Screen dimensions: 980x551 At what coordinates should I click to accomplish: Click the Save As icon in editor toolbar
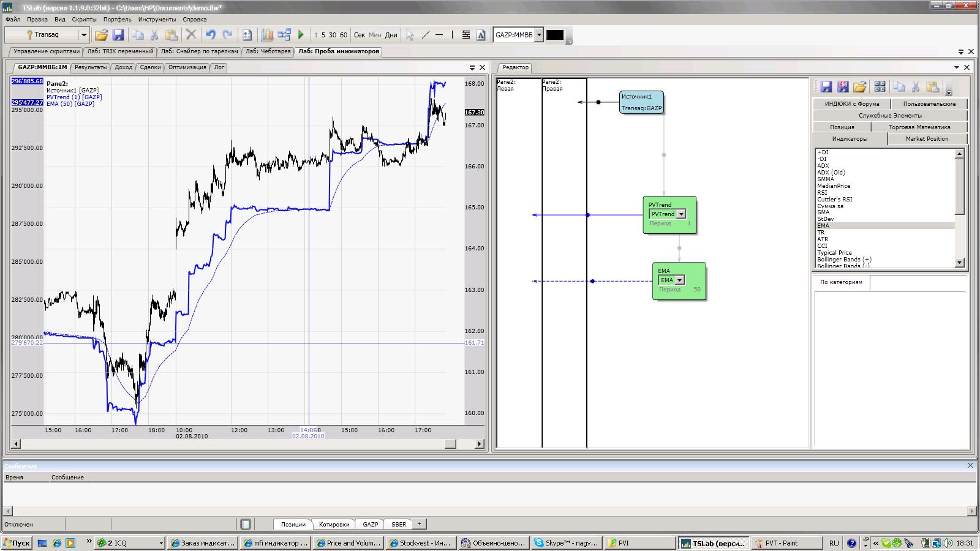tap(843, 87)
